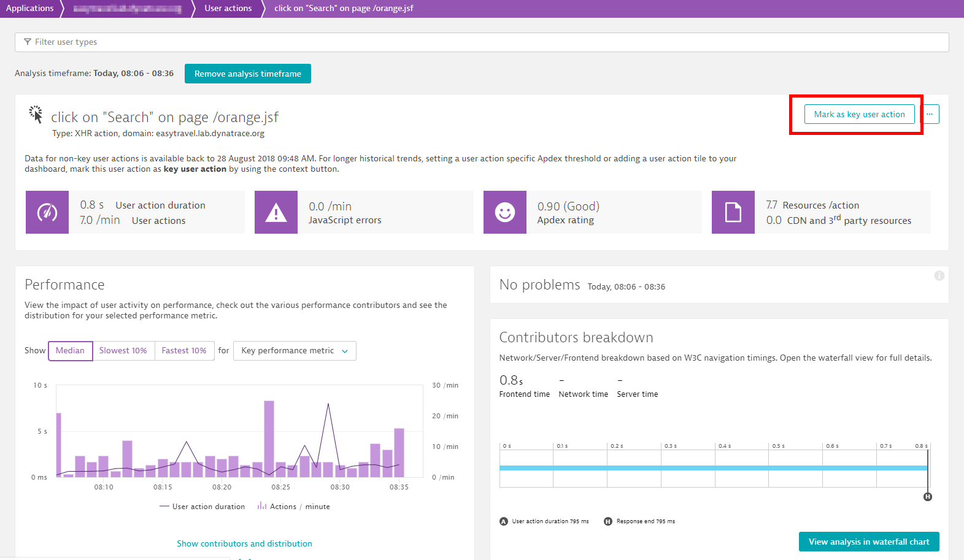Click the speedometer user action duration icon
Image resolution: width=964 pixels, height=560 pixels.
pyautogui.click(x=47, y=212)
